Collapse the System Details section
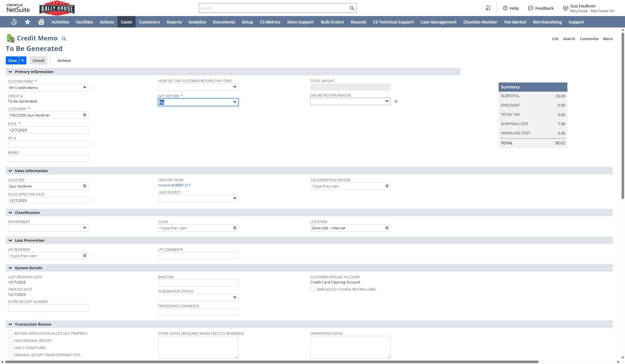 (10, 268)
